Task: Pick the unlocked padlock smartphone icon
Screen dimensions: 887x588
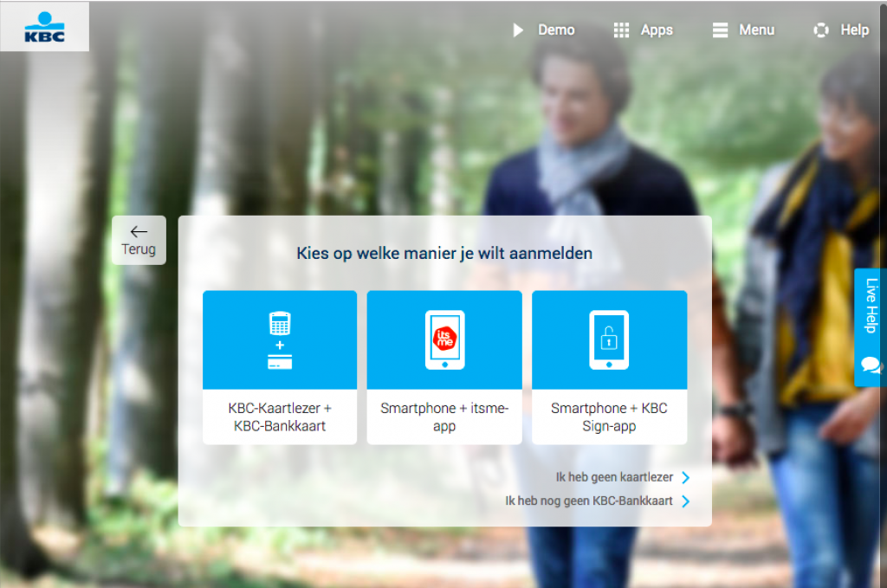Action: click(609, 339)
